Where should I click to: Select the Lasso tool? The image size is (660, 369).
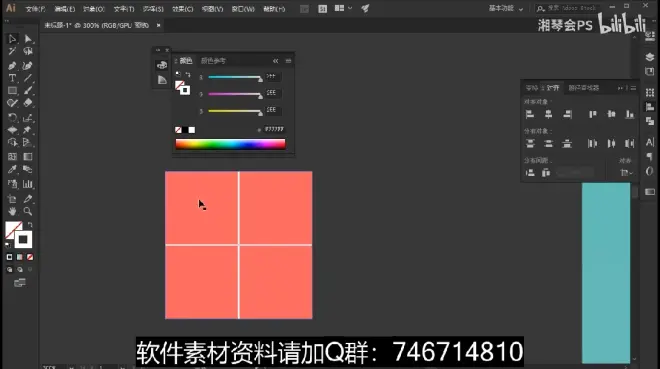28,51
